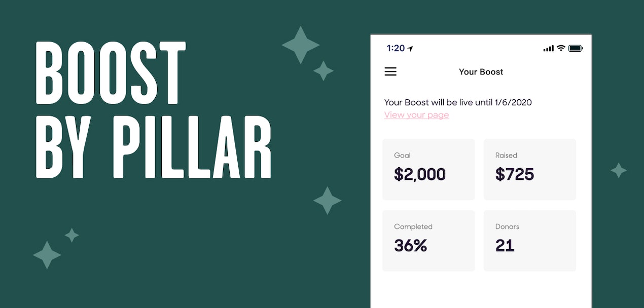644x308 pixels.
Task: Select the Your Boost header tab
Action: pyautogui.click(x=481, y=71)
